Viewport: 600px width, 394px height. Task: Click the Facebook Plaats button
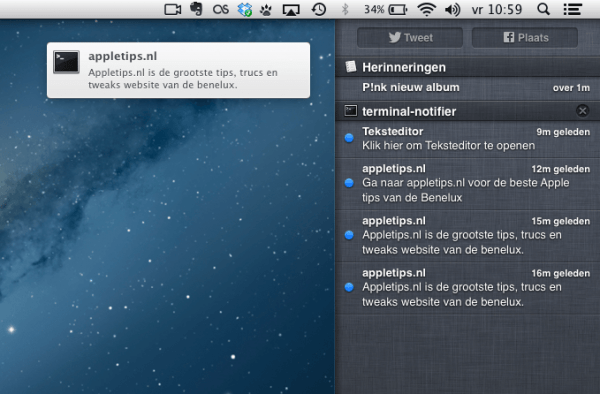525,37
